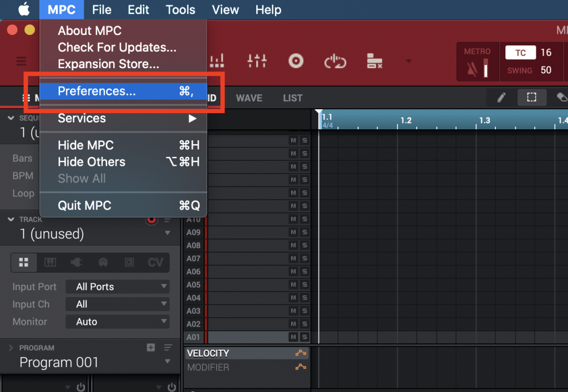Open Expansion Store... menu item

click(123, 64)
